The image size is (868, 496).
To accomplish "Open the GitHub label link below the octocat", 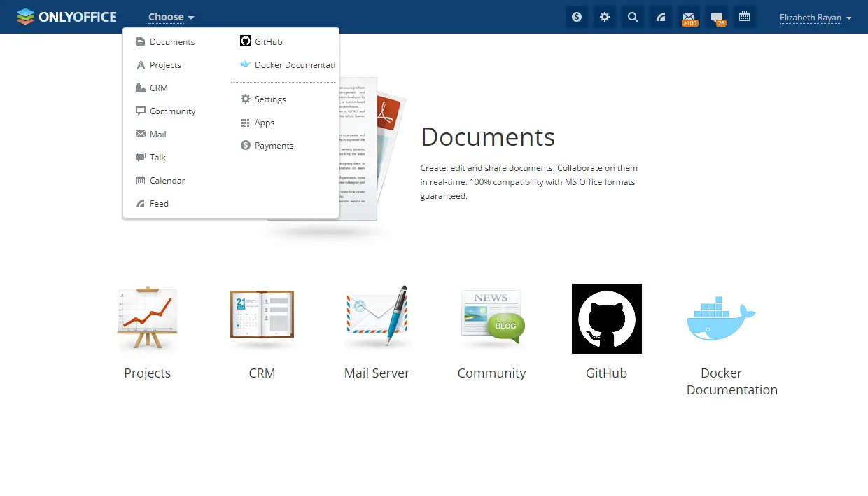I will point(606,373).
